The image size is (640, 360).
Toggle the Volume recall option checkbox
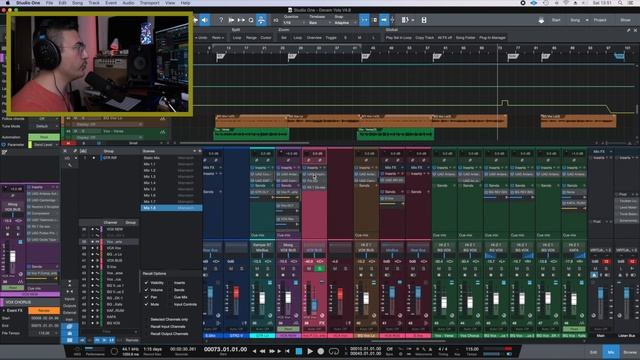[x=146, y=290]
